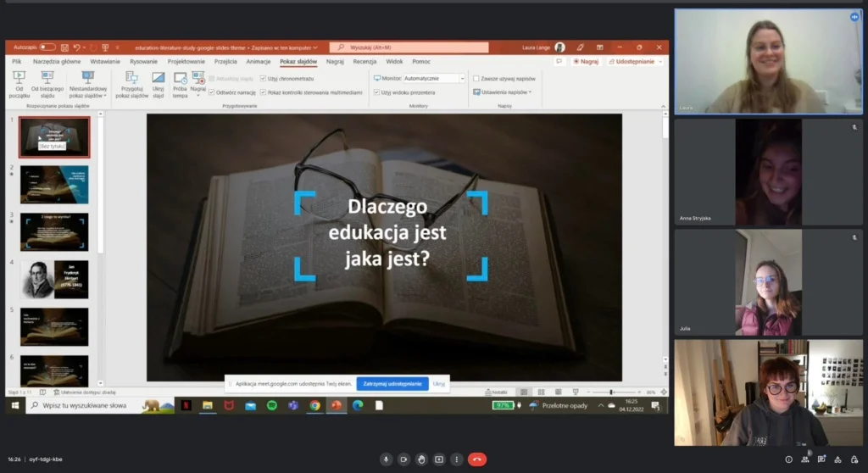The width and height of the screenshot is (868, 473).
Task: Enable Zawsze używaj napisów checkbox
Action: (x=476, y=78)
